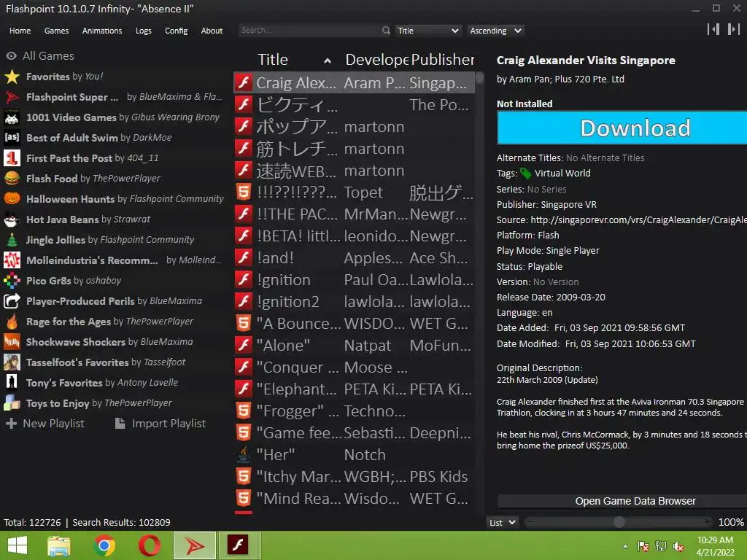Screen dimensions: 747x560
Task: Select the !and! game row
Action: pyautogui.click(x=355, y=257)
